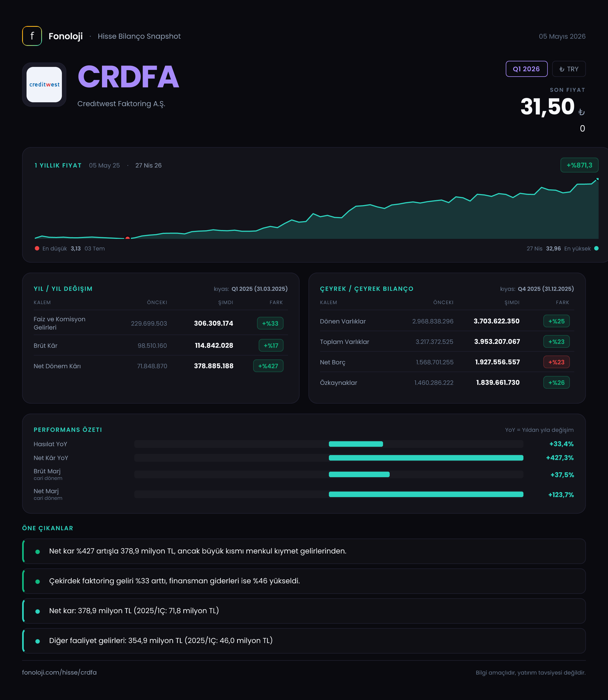Click current value 1.927.556.557

(x=497, y=362)
